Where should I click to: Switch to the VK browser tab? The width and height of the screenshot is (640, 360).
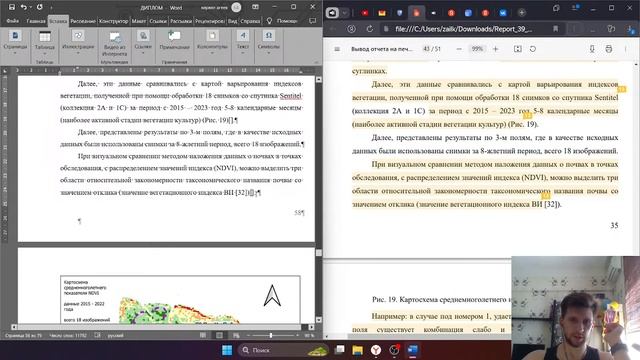503,13
